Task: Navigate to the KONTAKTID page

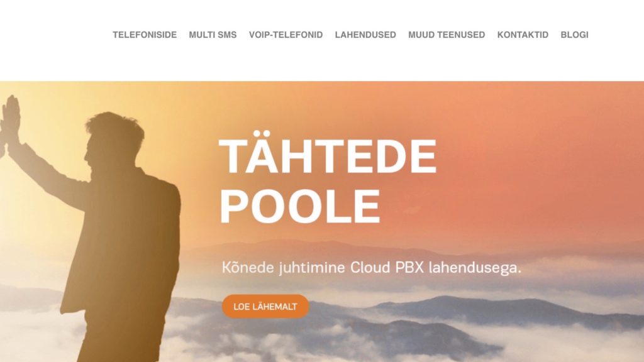Action: tap(523, 35)
